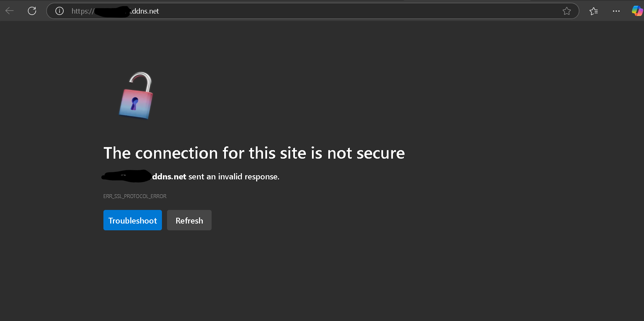Click the blacked-out name in error message
The image size is (644, 321).
point(127,176)
